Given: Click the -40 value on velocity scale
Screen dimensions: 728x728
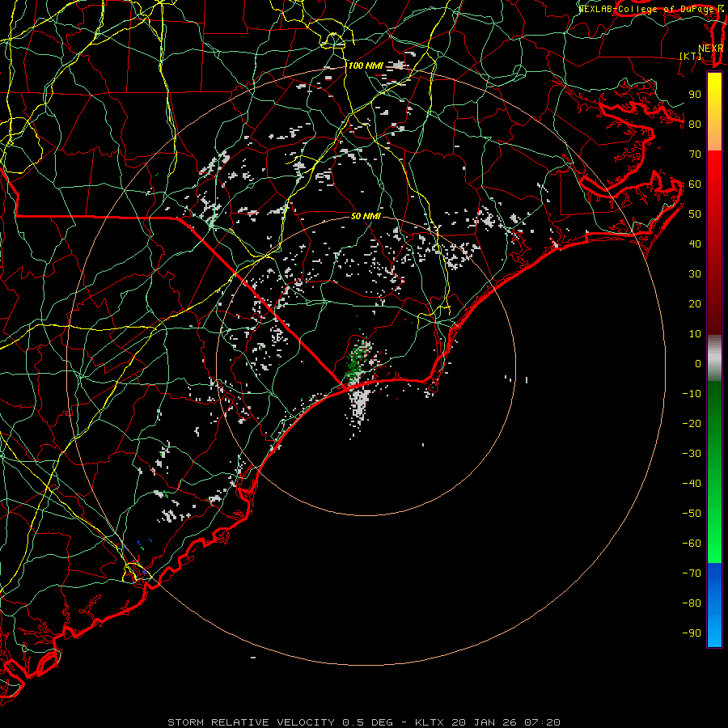Looking at the screenshot, I should coord(692,484).
